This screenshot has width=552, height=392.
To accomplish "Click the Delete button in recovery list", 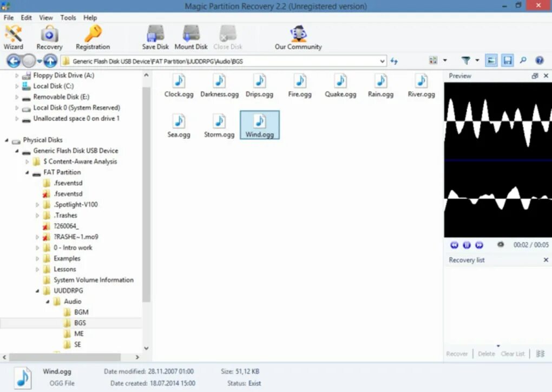I will [487, 354].
